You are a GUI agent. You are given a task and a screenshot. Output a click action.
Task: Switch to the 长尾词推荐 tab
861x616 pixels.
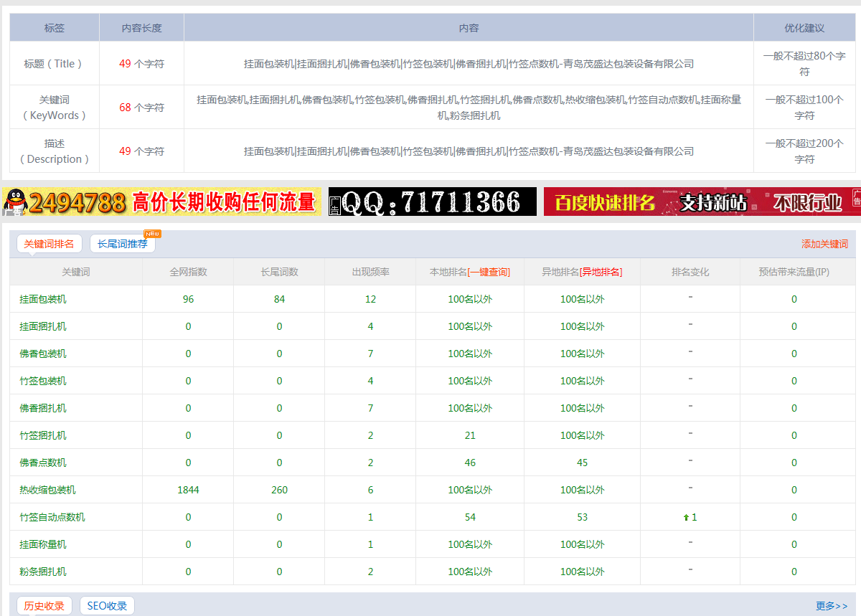pos(122,244)
